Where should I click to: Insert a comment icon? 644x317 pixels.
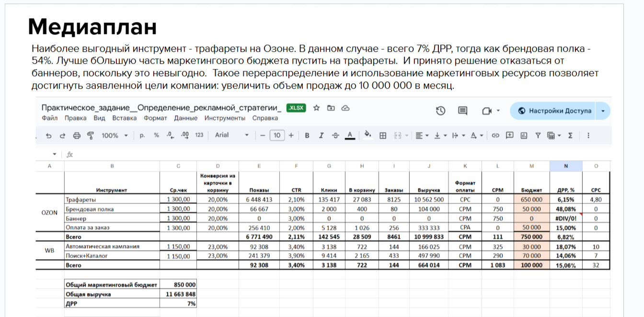[510, 136]
